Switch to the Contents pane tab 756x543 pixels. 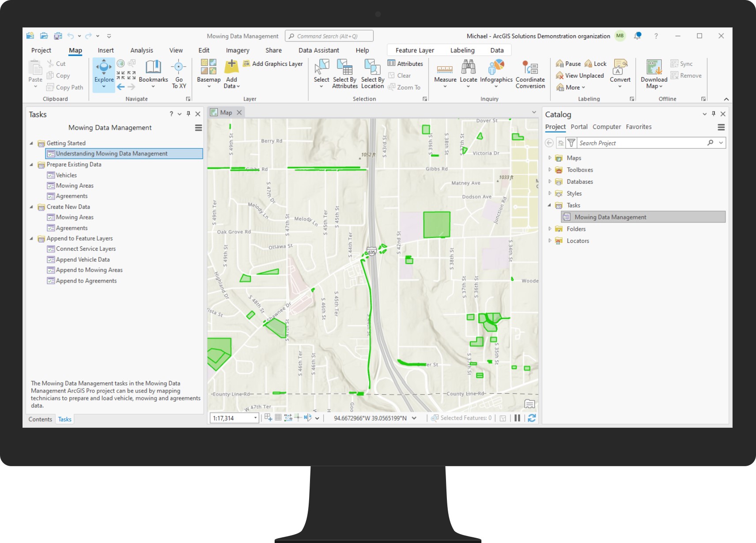click(x=40, y=419)
